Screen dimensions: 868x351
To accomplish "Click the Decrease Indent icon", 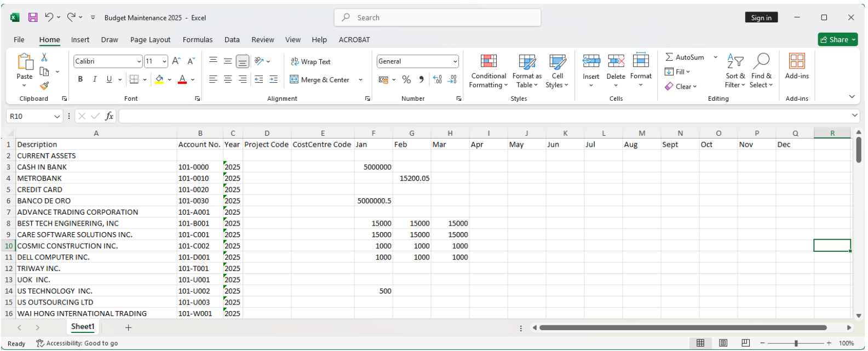I will [x=259, y=79].
